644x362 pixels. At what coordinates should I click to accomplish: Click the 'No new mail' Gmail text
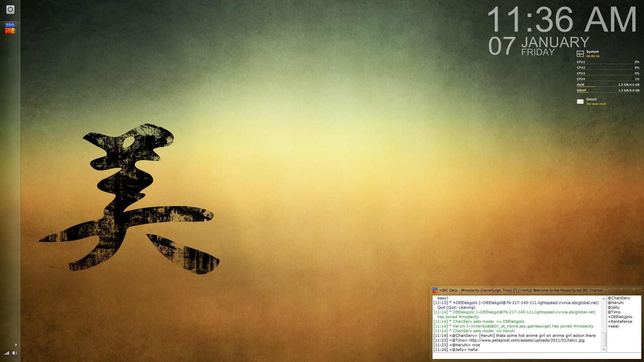click(596, 104)
